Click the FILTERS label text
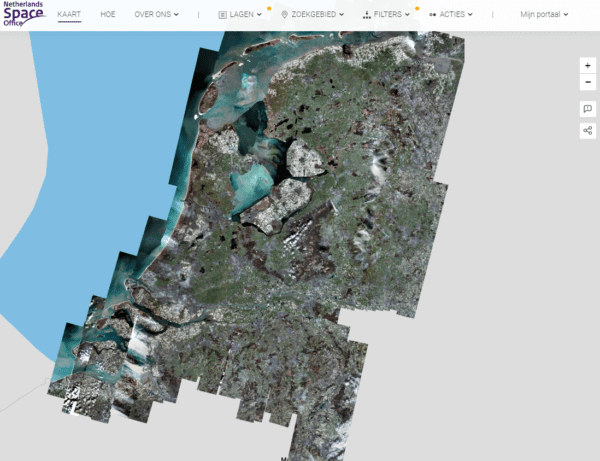The image size is (600, 461). 388,15
